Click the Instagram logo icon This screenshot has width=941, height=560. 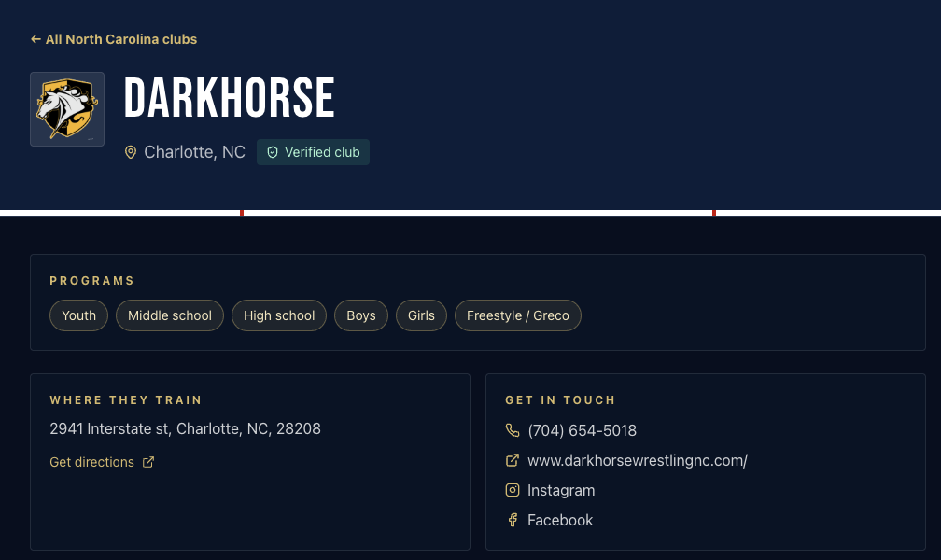click(x=513, y=490)
